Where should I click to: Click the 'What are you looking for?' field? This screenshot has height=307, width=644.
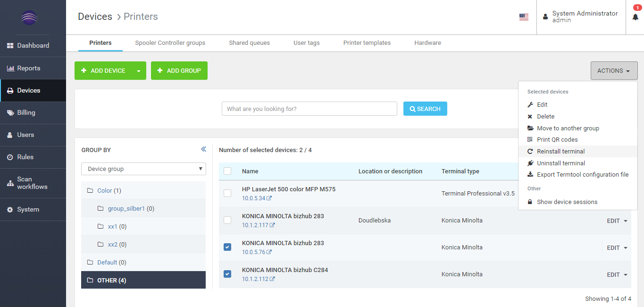coord(309,109)
